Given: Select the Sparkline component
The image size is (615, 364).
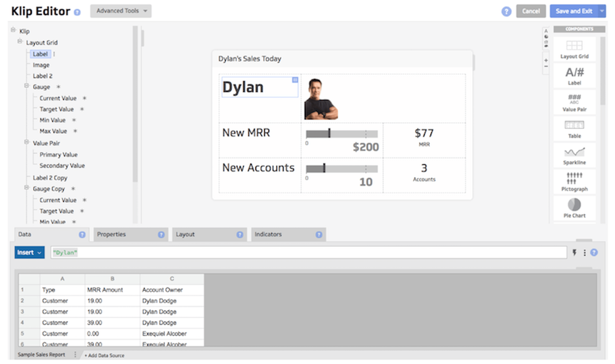Looking at the screenshot, I should 574,155.
